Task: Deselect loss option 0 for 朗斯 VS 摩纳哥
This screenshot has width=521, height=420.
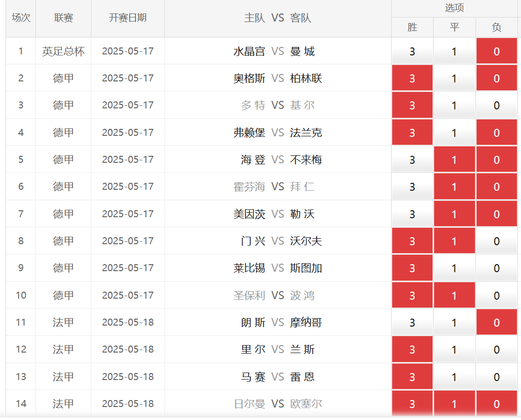Action: (x=497, y=322)
